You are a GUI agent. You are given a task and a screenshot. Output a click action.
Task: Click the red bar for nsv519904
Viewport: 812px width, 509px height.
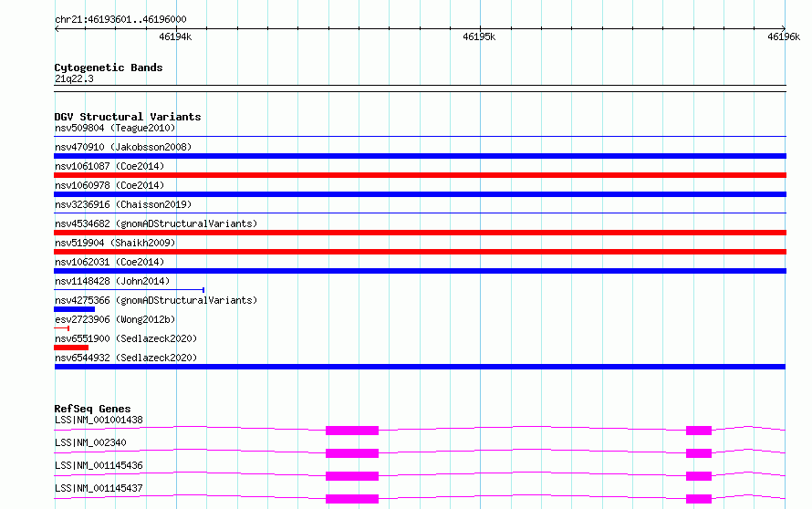point(420,252)
